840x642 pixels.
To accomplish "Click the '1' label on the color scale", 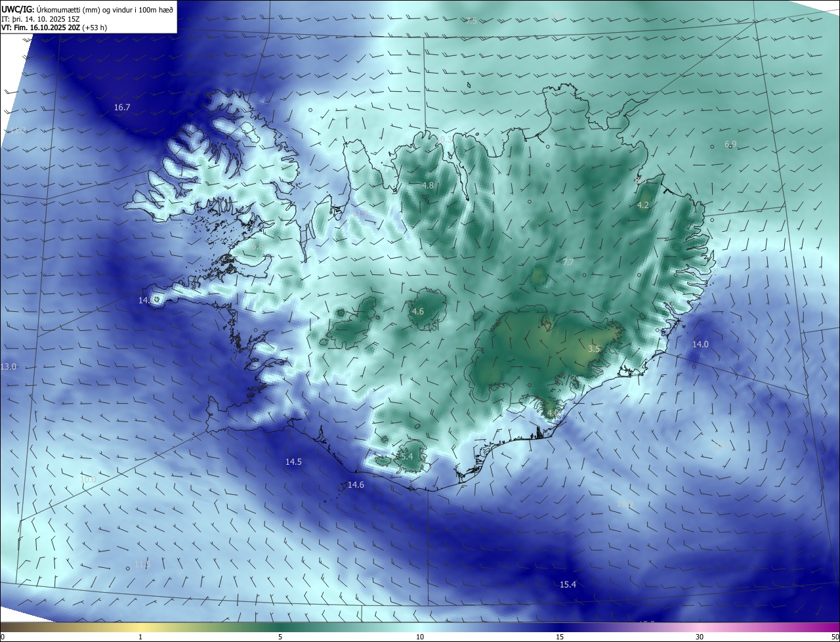I will pyautogui.click(x=140, y=637).
